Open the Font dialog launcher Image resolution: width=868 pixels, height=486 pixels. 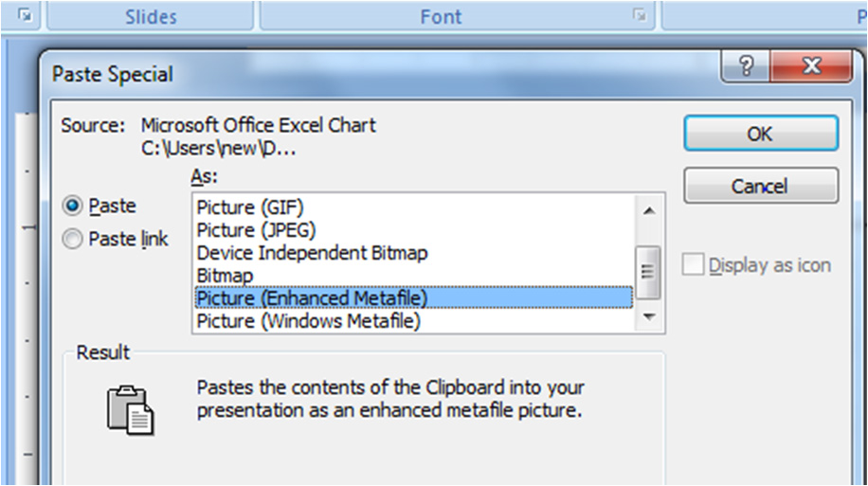(x=642, y=15)
